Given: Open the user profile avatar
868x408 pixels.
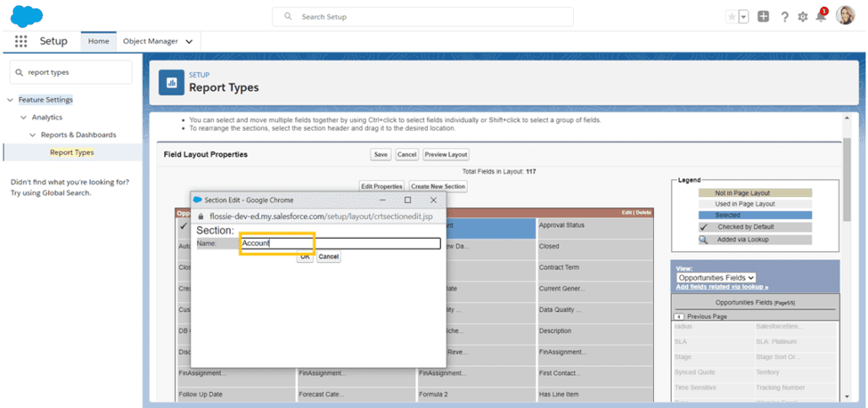Looking at the screenshot, I should coord(845,16).
